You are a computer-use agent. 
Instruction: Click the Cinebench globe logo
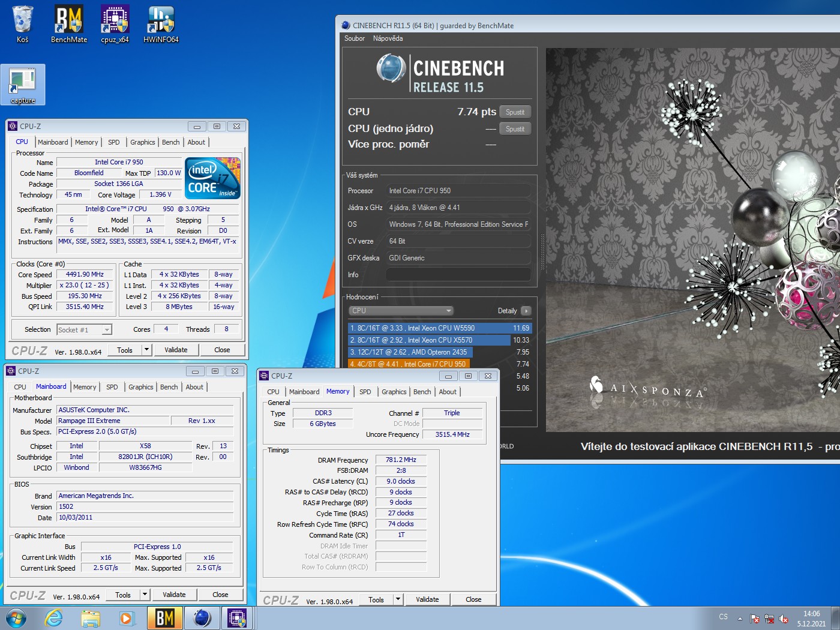coord(391,68)
